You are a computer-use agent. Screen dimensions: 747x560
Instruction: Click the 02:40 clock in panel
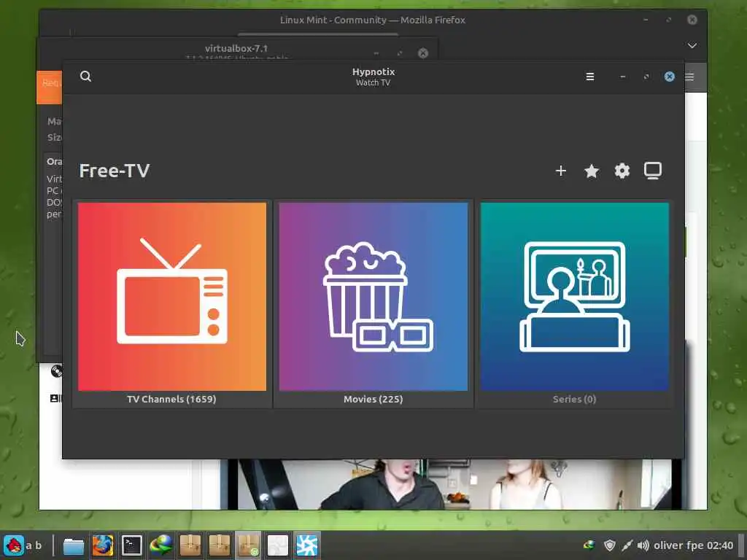tap(720, 545)
